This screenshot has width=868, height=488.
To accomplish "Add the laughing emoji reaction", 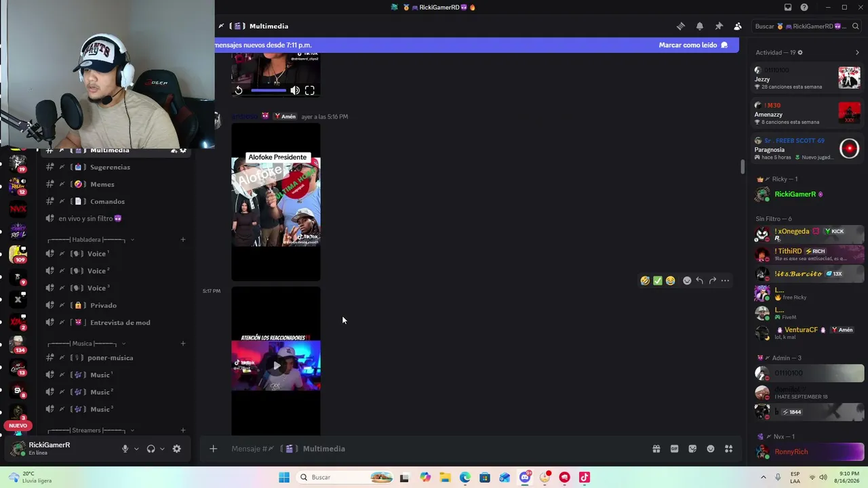I will 645,281.
